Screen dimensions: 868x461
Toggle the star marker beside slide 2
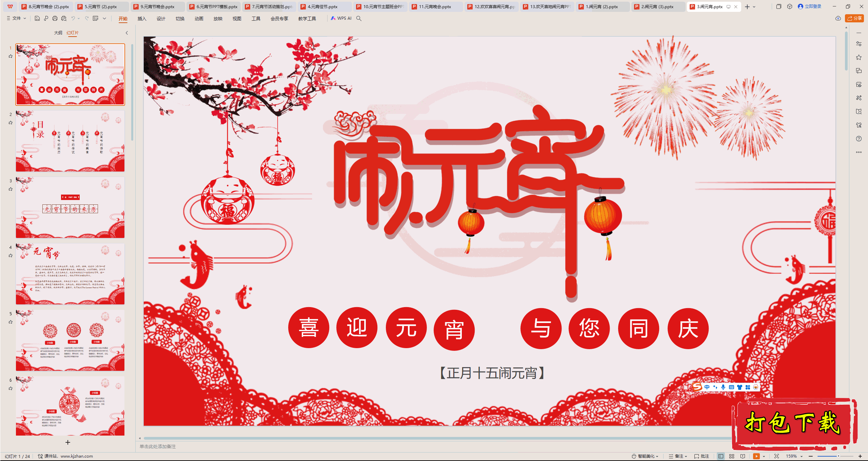11,123
